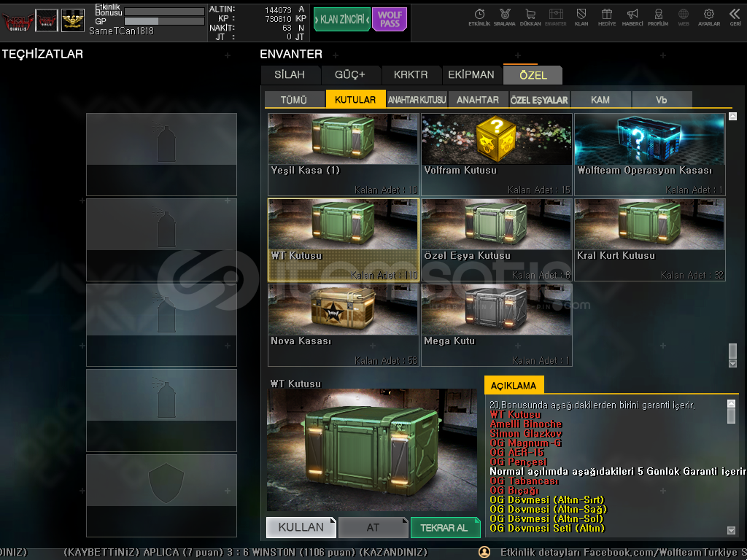Open the Dükkan shop cart icon
Image resolution: width=747 pixels, height=560 pixels.
530,17
